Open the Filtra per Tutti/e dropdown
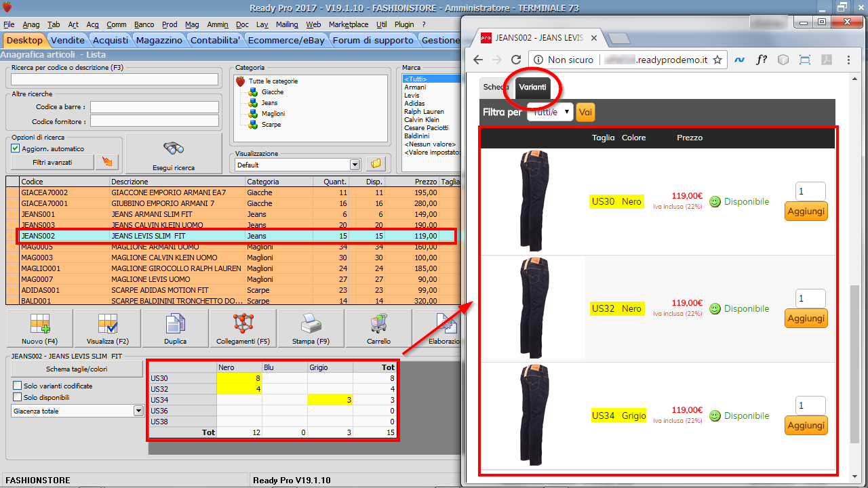868x488 pixels. click(550, 112)
